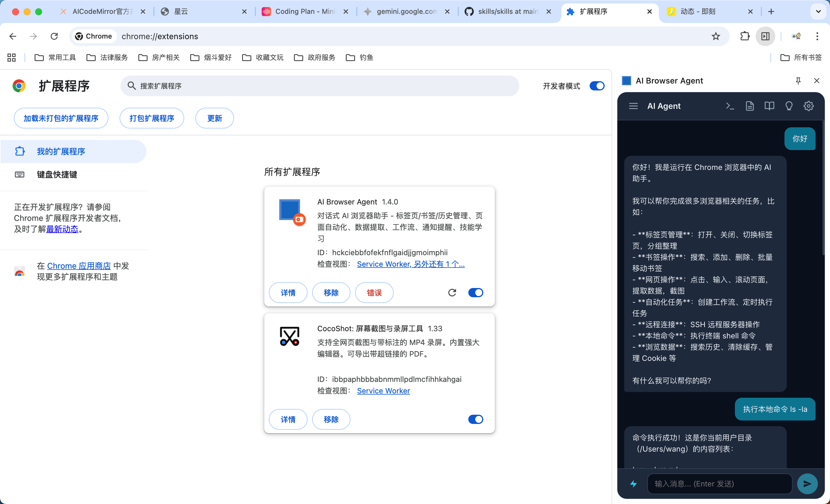Disable the CocoShot extension toggle
Image resolution: width=830 pixels, height=504 pixels.
click(x=476, y=419)
